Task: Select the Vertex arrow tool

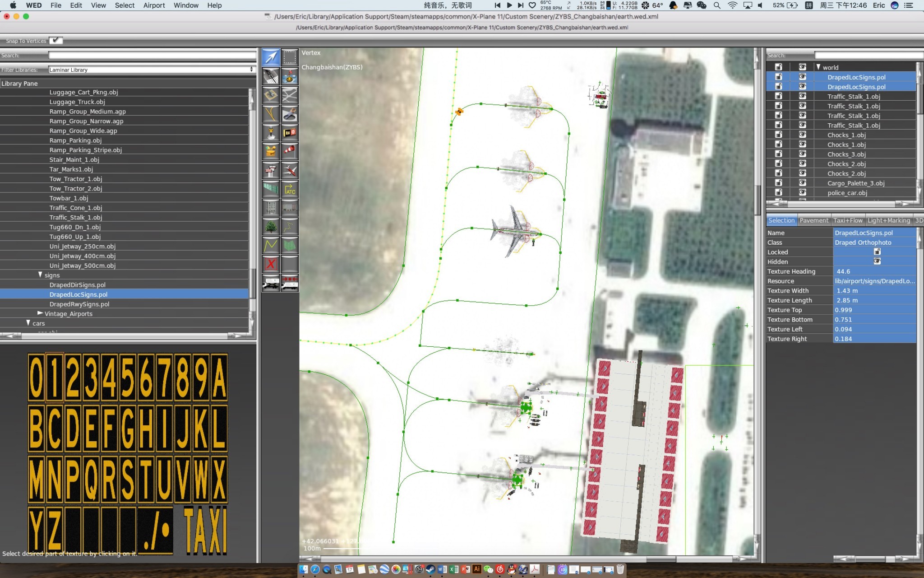Action: (x=271, y=57)
